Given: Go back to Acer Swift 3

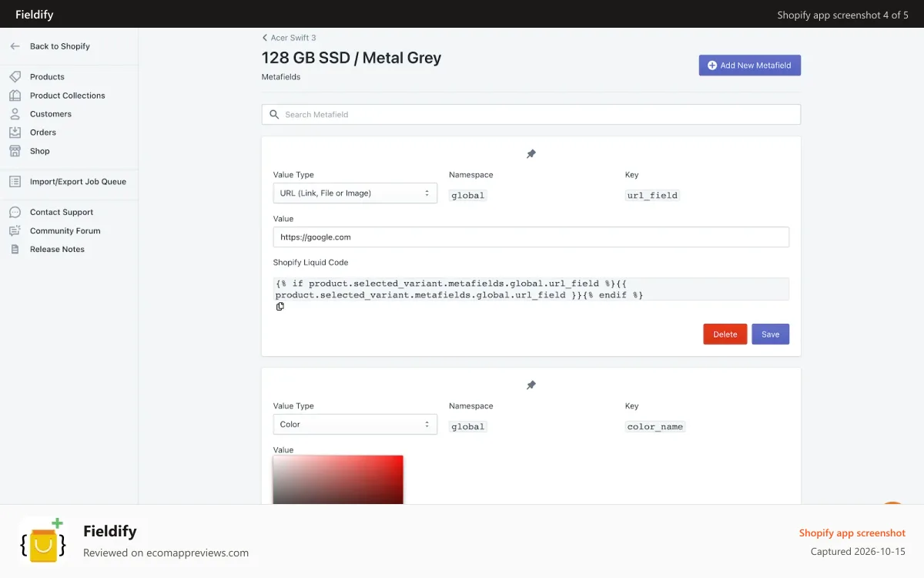Looking at the screenshot, I should pyautogui.click(x=289, y=38).
